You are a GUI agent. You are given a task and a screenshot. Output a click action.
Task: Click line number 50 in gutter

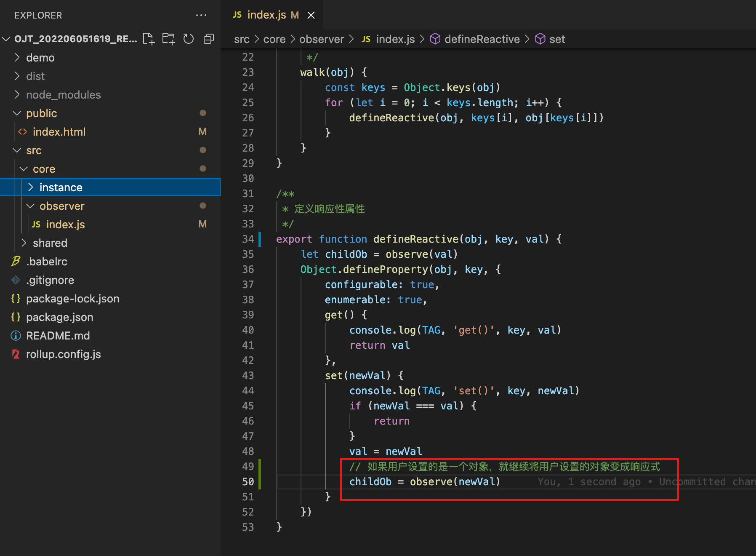tap(248, 482)
